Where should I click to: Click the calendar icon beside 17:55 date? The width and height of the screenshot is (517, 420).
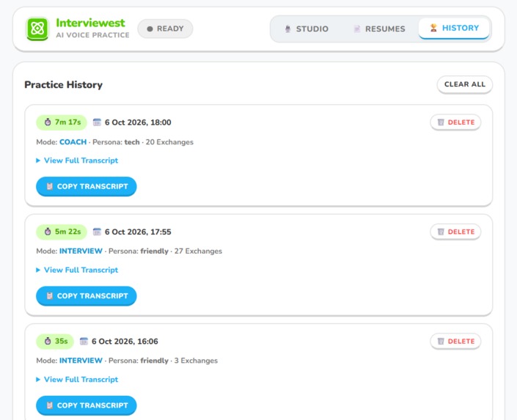(97, 232)
